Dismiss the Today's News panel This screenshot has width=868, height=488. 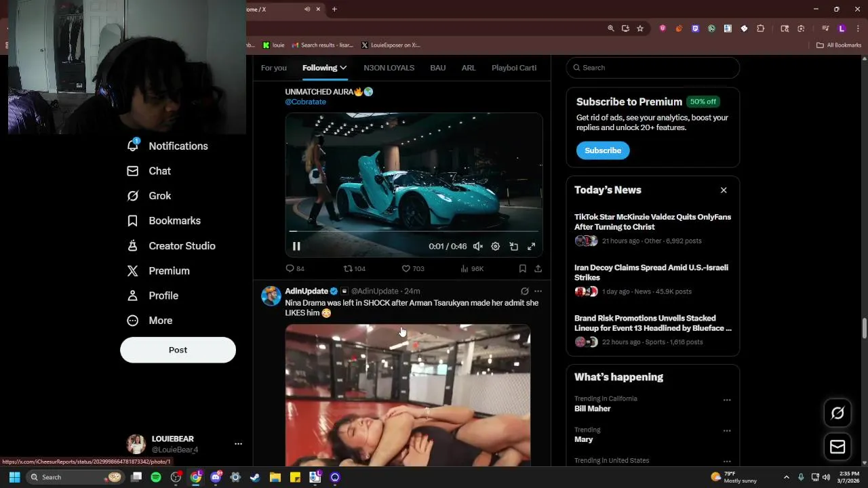724,190
